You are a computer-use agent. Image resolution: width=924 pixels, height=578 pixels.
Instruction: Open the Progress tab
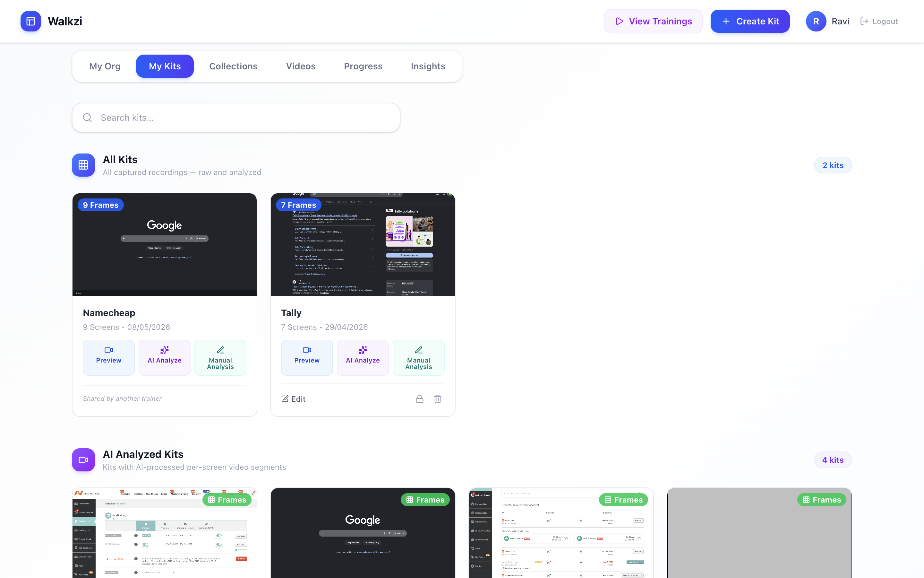(363, 66)
